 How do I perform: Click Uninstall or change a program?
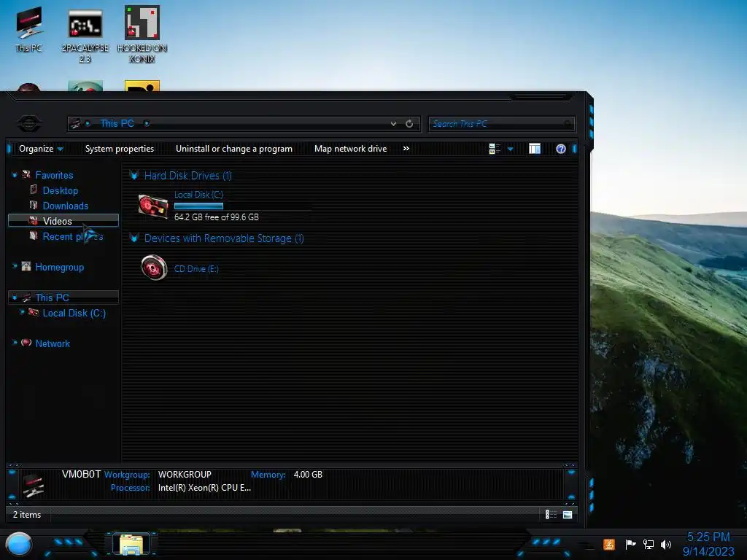pos(234,149)
